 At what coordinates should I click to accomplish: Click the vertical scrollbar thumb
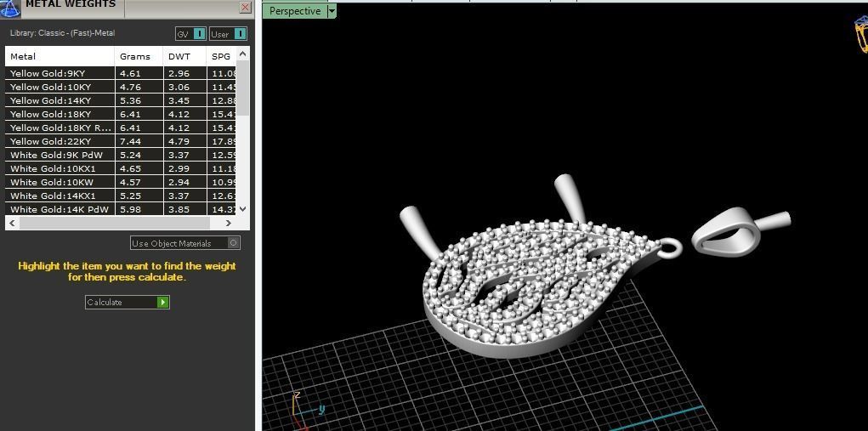[x=242, y=88]
